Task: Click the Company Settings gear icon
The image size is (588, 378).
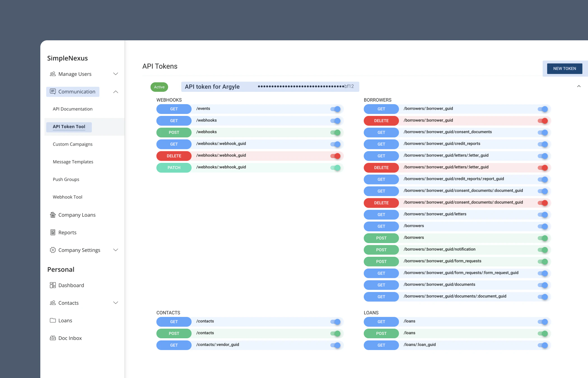Action: click(53, 250)
